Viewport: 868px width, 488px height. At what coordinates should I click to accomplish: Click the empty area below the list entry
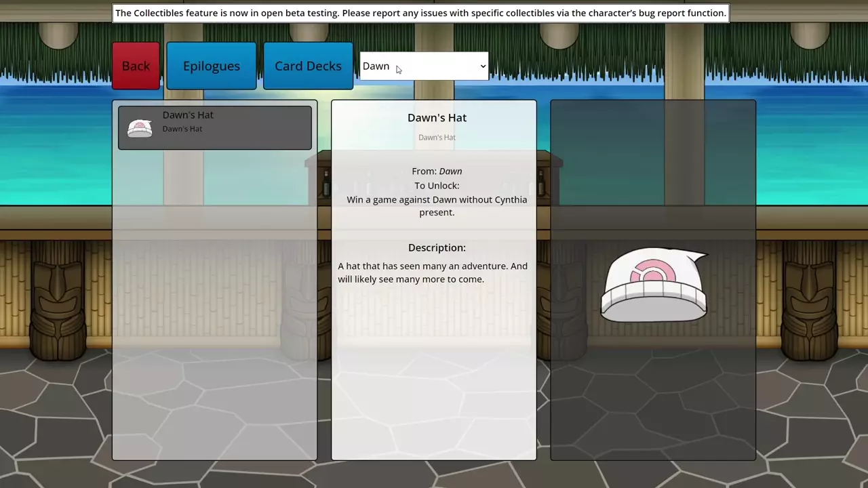(214, 305)
